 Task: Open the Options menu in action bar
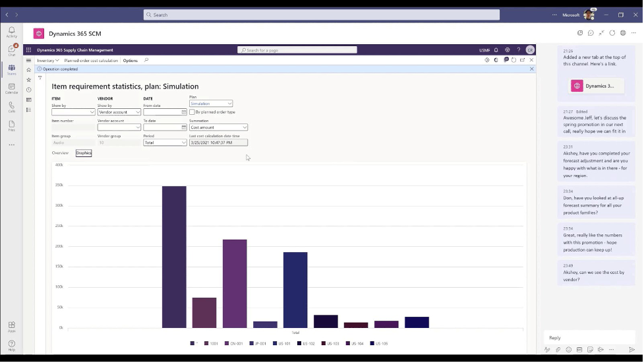pos(131,60)
